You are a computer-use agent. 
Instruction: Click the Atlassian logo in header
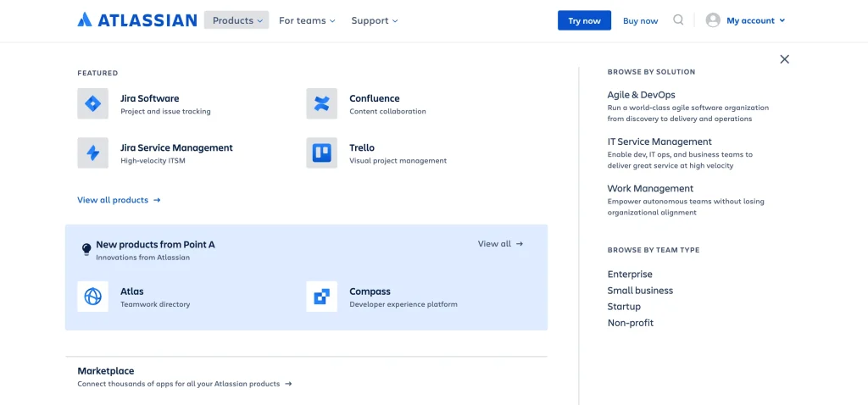[x=136, y=20]
